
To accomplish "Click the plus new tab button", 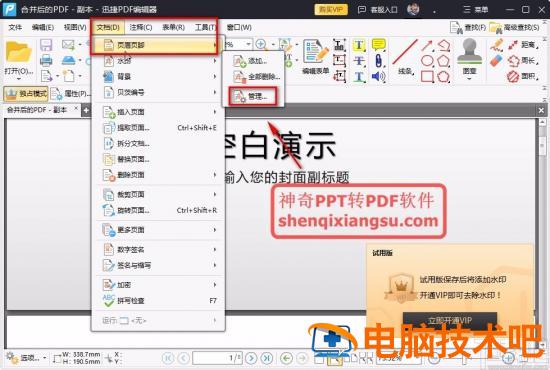I will (86, 110).
